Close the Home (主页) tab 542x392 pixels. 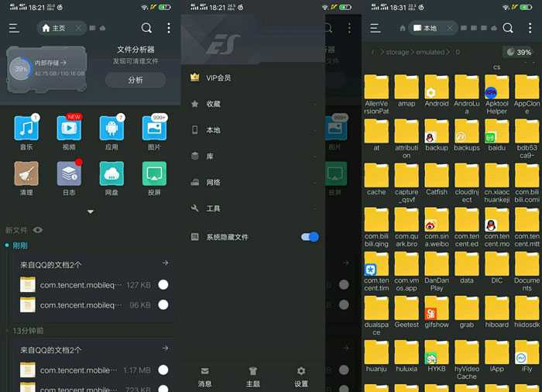tap(78, 28)
